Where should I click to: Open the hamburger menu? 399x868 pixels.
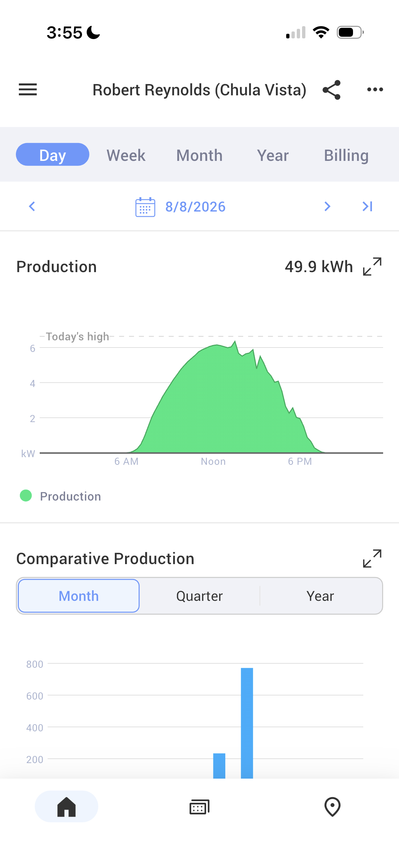27,90
